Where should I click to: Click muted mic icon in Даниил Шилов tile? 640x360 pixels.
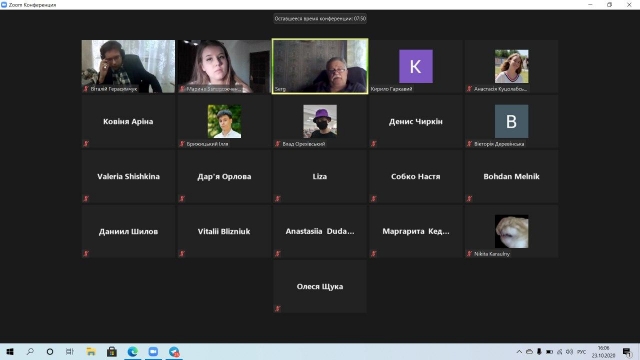86,254
